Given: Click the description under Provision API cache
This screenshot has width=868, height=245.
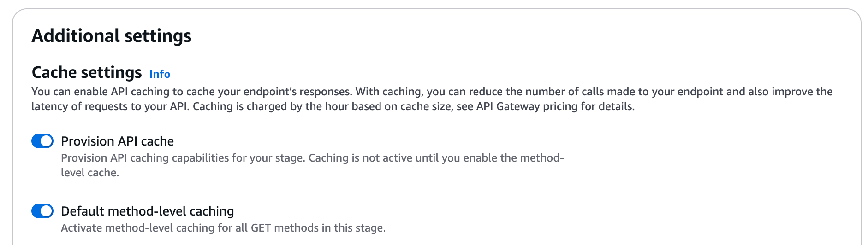Looking at the screenshot, I should click(x=312, y=158).
